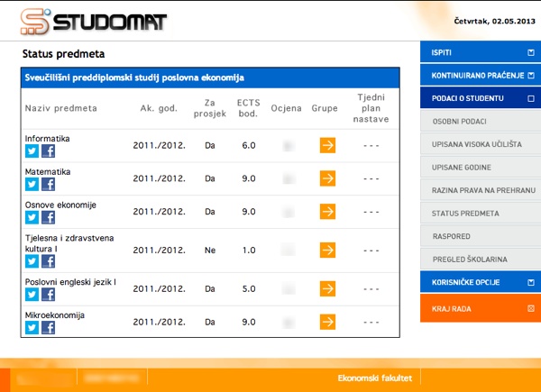Click the Grupe column header

[x=325, y=108]
